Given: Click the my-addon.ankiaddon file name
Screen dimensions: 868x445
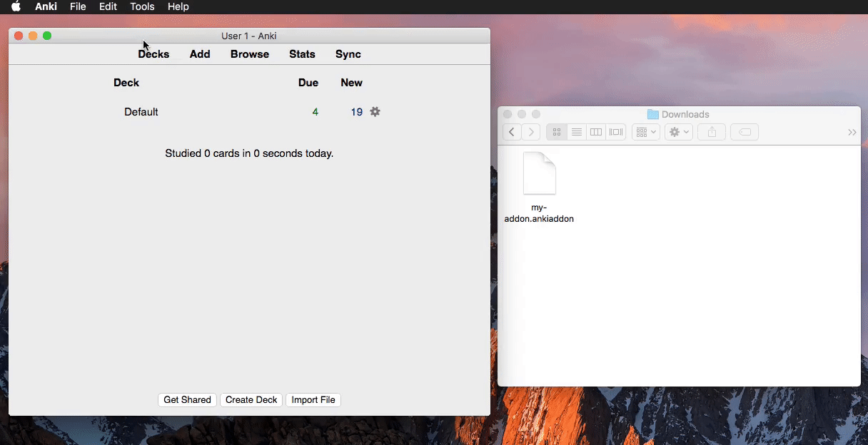Looking at the screenshot, I should 539,213.
